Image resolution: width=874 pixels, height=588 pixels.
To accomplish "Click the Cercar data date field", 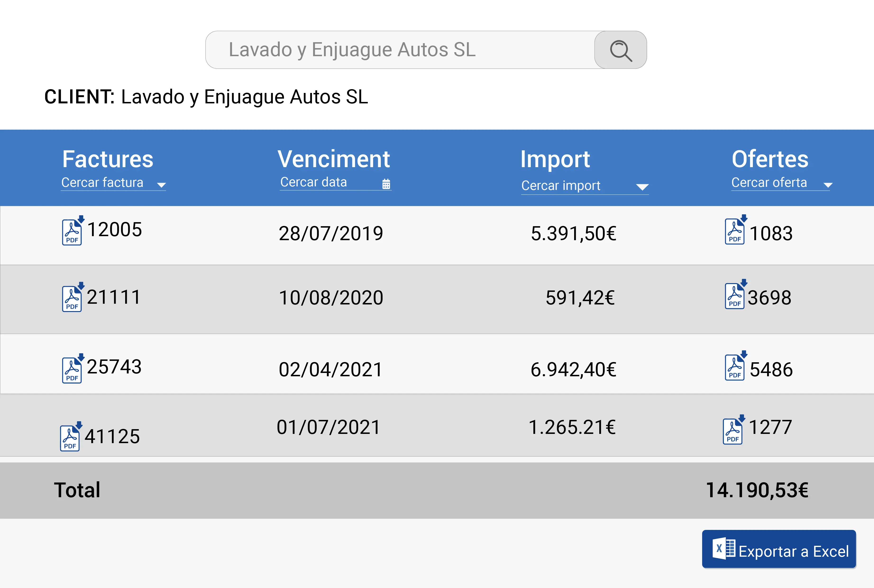I will (x=336, y=183).
